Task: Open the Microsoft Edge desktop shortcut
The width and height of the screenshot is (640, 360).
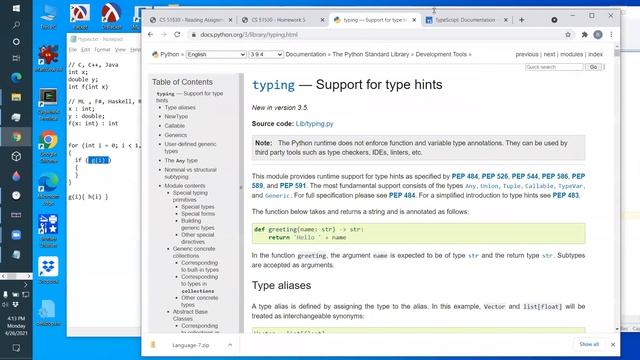Action: (x=49, y=190)
